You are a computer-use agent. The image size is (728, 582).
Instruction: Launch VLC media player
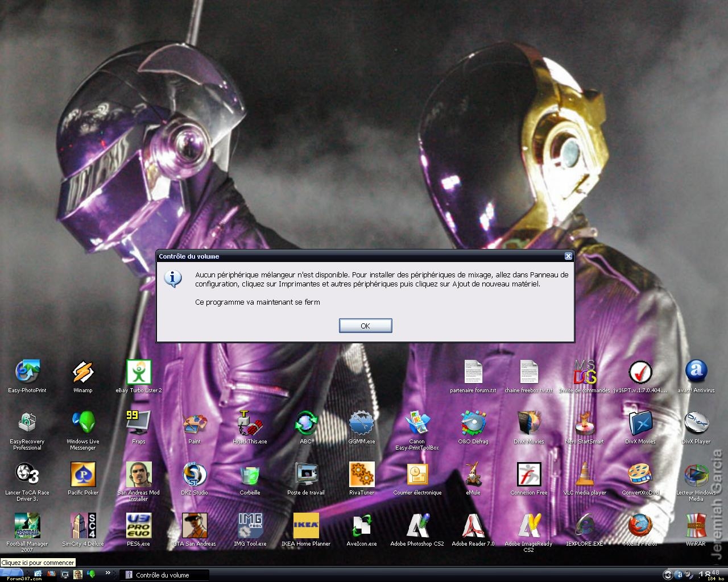click(x=584, y=479)
